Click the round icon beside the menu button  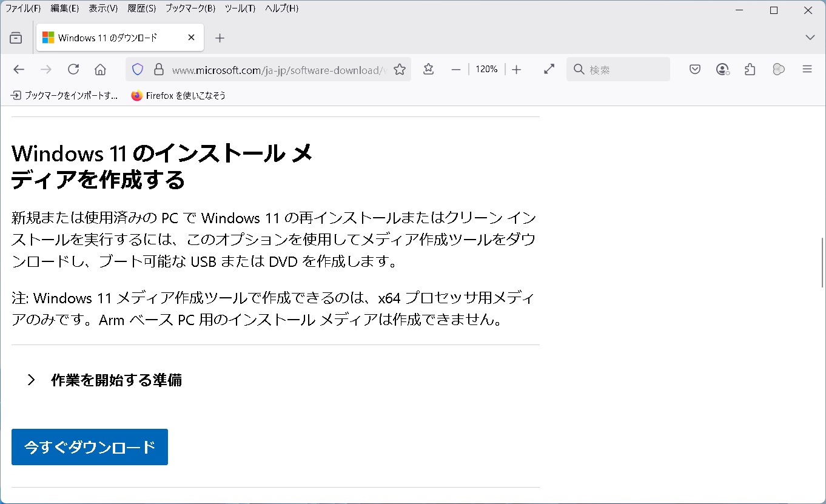(779, 69)
